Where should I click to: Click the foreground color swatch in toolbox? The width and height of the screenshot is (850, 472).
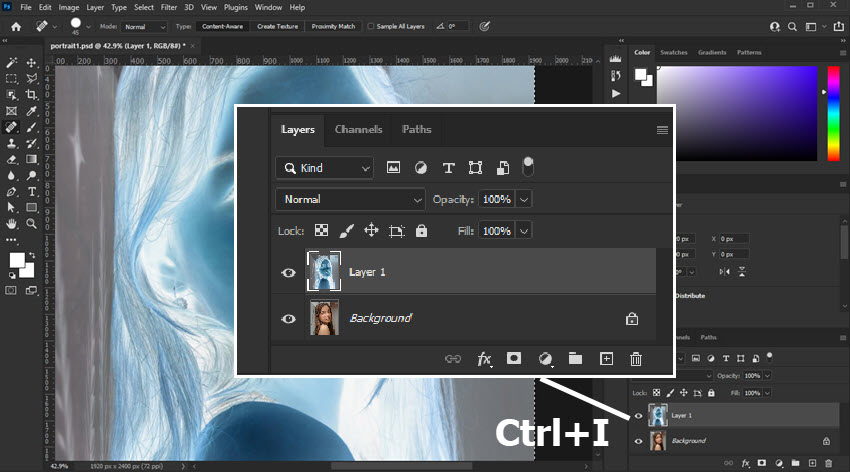click(x=17, y=260)
